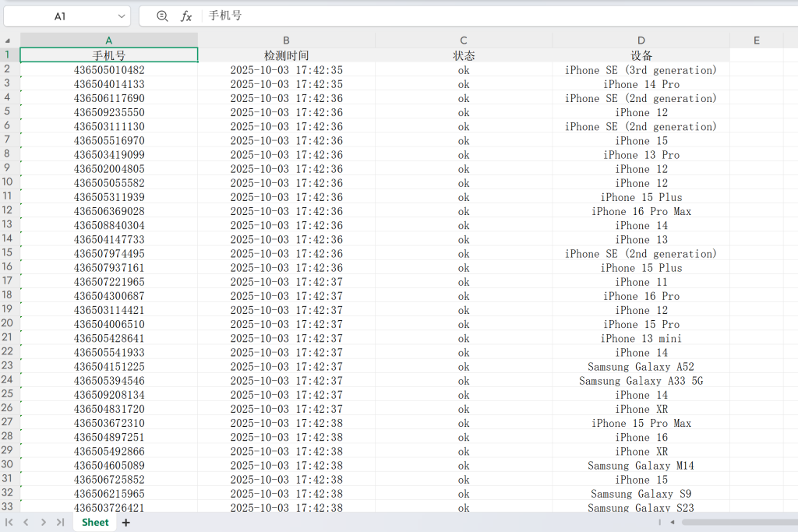The image size is (798, 532).
Task: Select cell with 436503111130
Action: [109, 126]
